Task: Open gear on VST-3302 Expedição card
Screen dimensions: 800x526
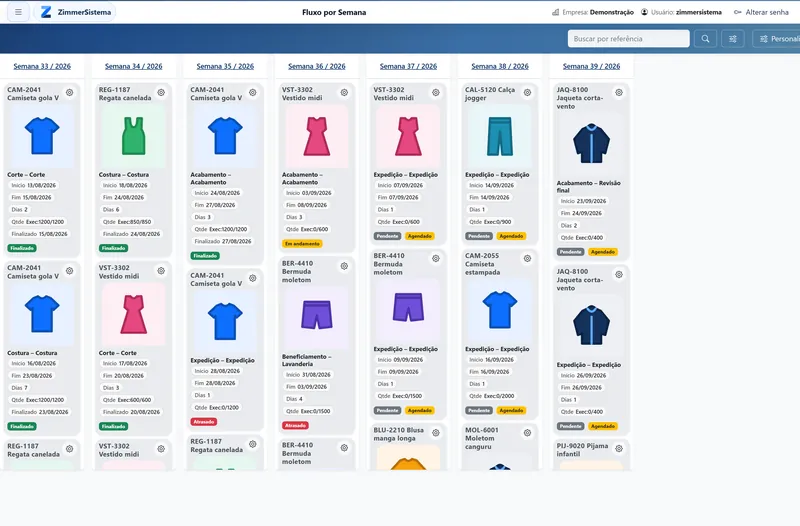Action: tap(436, 92)
